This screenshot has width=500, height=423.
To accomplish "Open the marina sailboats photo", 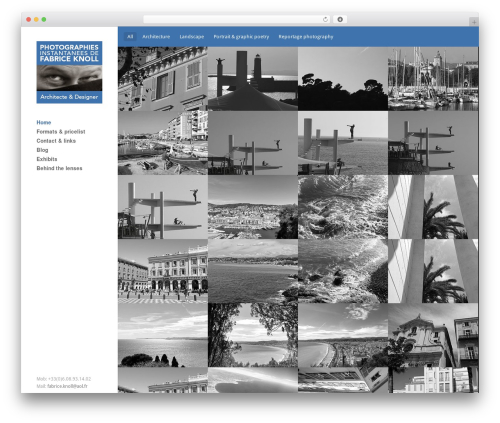I will 433,79.
